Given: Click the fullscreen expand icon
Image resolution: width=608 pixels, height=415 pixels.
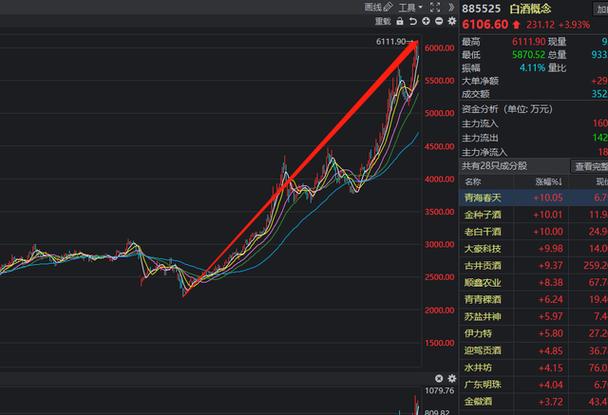Looking at the screenshot, I should (433, 7).
